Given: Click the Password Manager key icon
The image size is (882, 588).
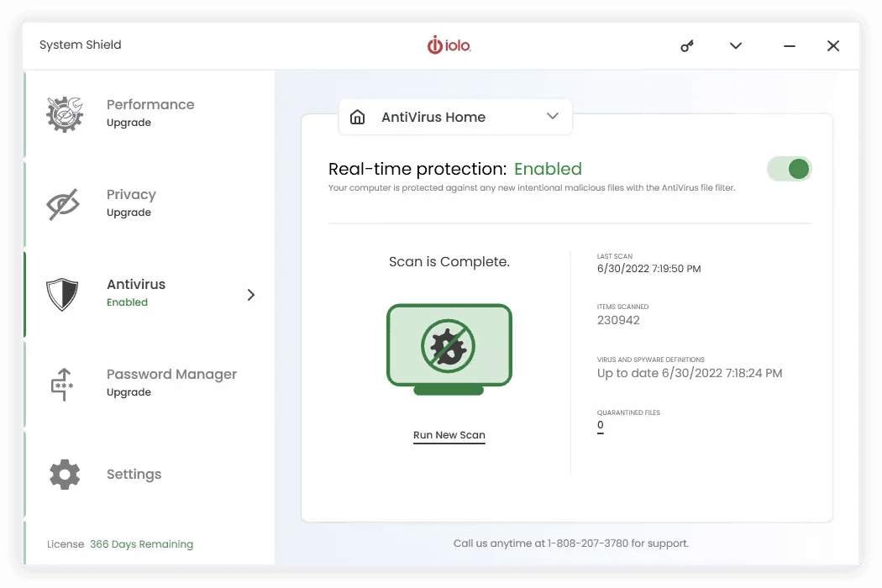Looking at the screenshot, I should [x=62, y=385].
